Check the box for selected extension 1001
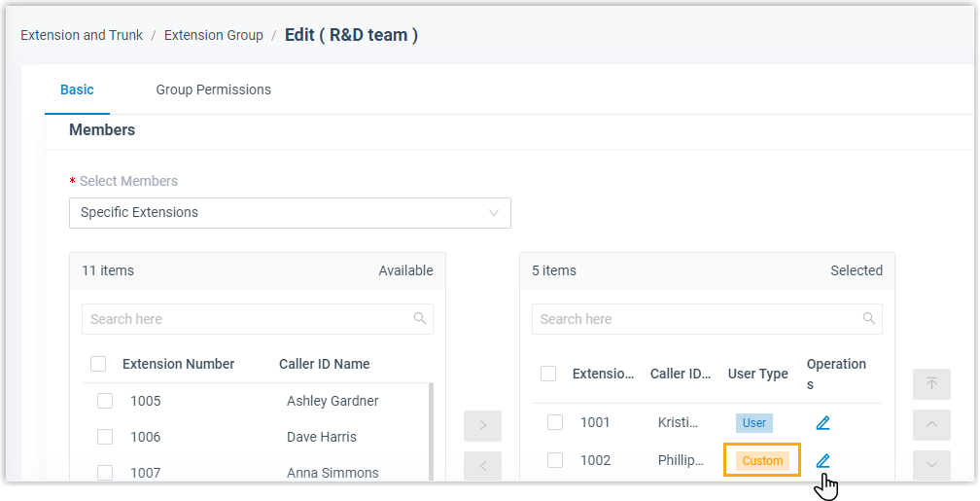980x501 pixels. tap(555, 422)
